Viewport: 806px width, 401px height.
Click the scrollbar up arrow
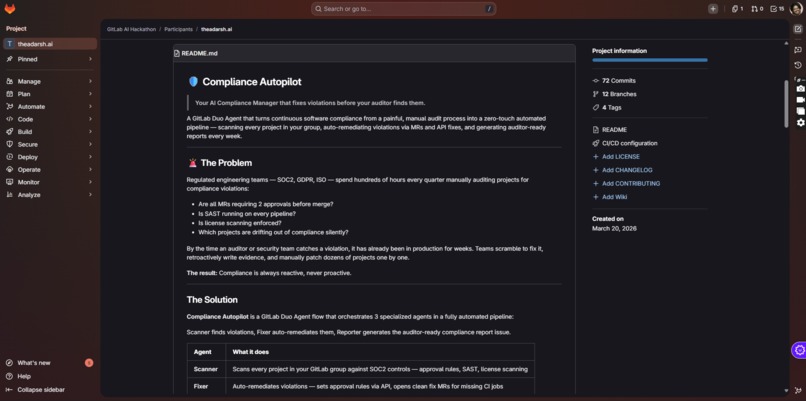click(x=786, y=44)
